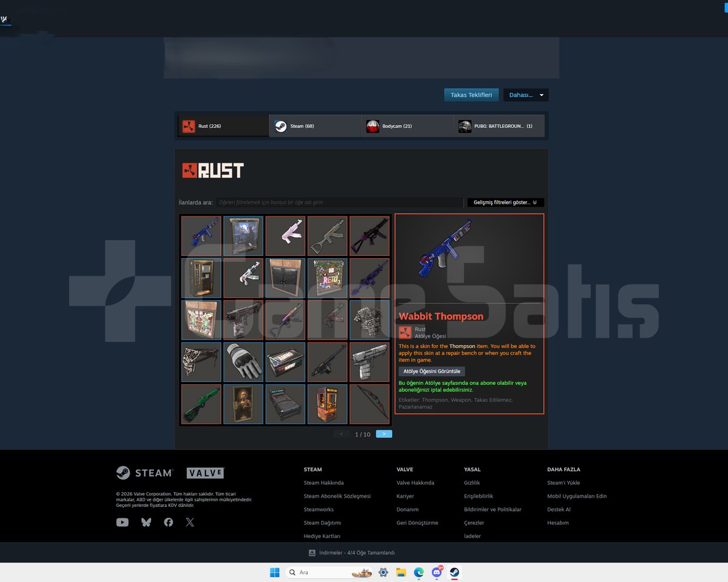Open Takas Teklifleri trade offers

click(x=471, y=95)
